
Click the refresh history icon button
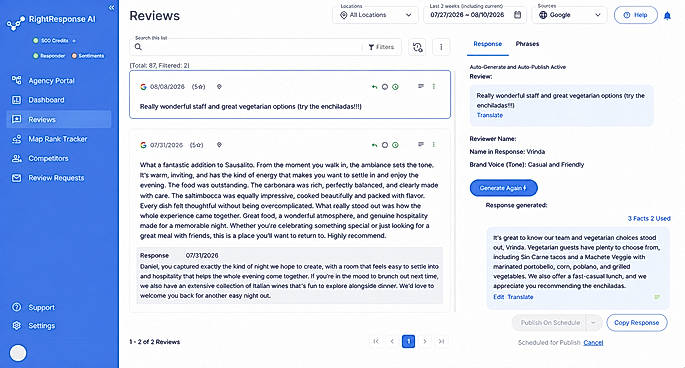(417, 47)
